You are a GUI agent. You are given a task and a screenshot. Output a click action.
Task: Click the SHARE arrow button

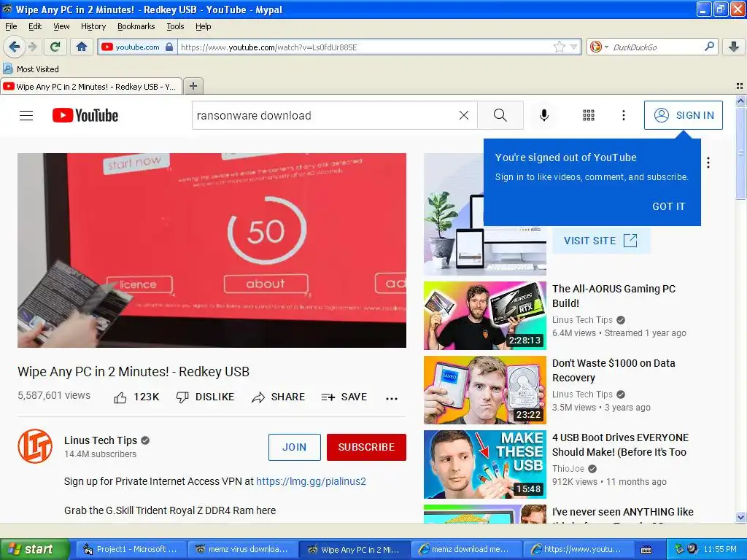pos(278,397)
